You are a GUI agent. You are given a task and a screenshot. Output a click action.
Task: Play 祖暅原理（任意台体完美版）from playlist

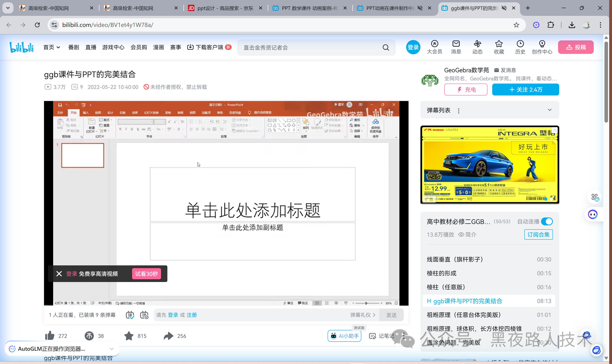pos(464,315)
